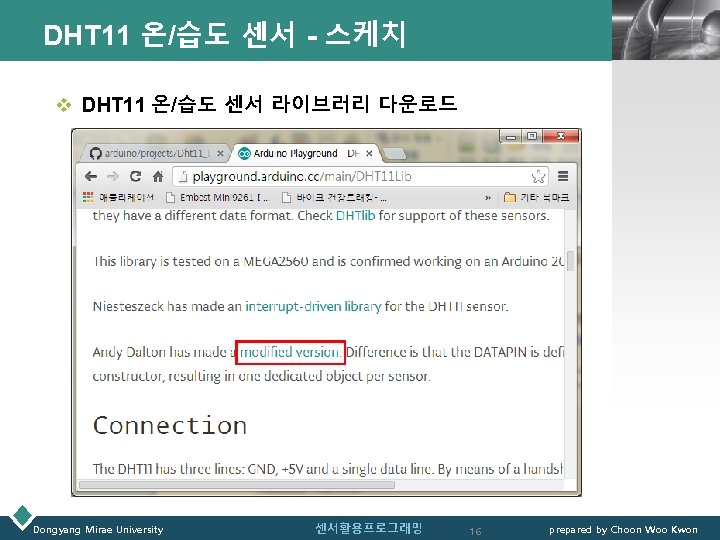
Task: Reload the page with the refresh icon
Action: [135, 176]
